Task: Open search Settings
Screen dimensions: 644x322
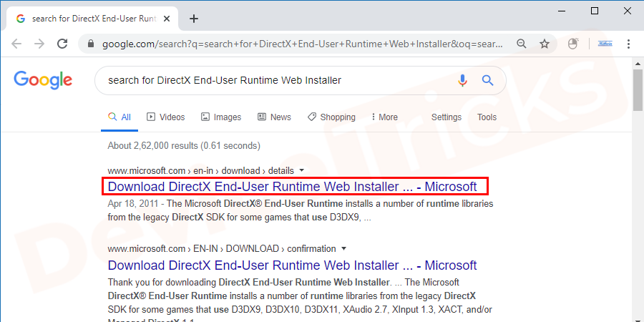Action: click(x=447, y=117)
